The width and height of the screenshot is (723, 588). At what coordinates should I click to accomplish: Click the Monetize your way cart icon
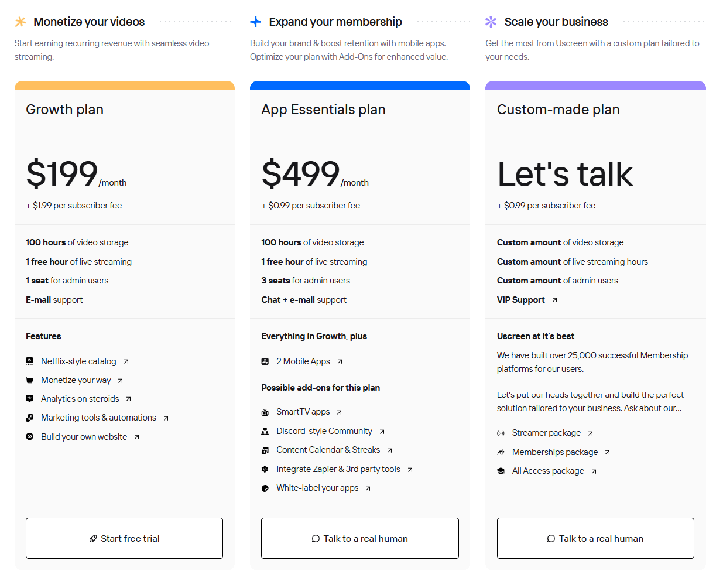point(30,381)
